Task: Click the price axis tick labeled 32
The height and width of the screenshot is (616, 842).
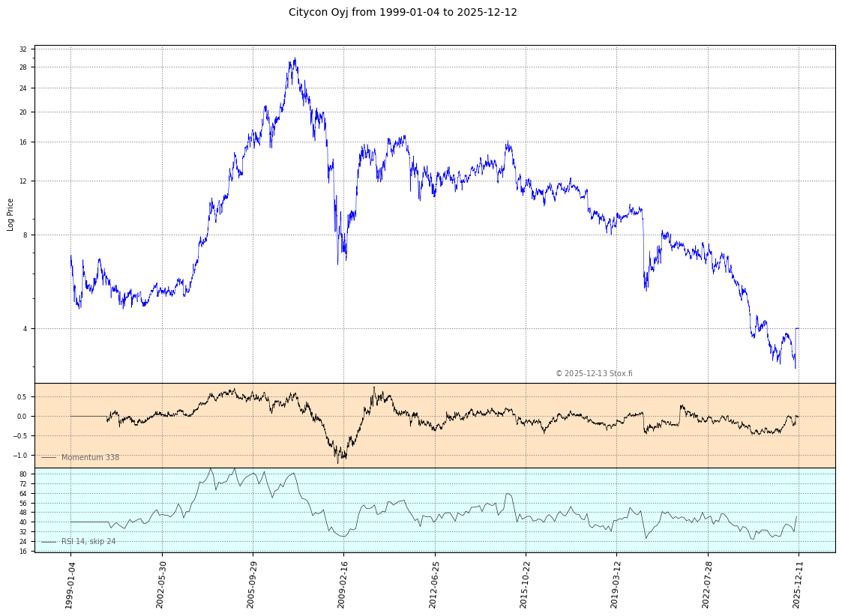Action: pos(22,49)
